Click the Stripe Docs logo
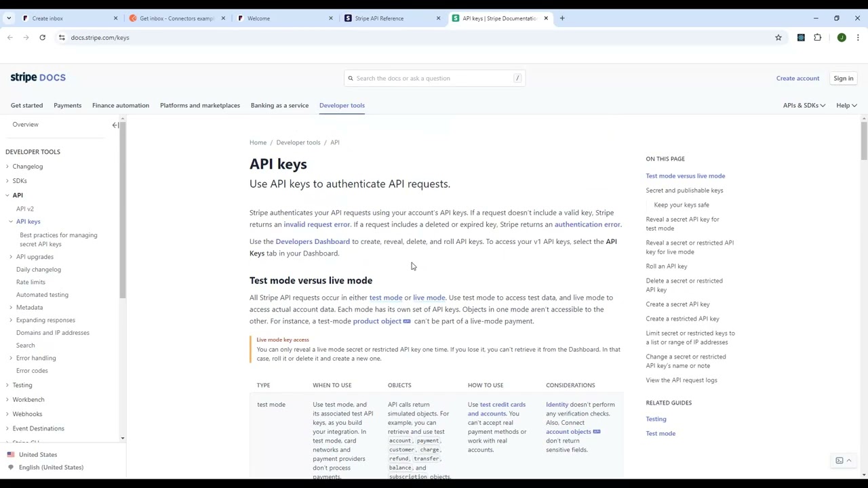 [x=38, y=77]
